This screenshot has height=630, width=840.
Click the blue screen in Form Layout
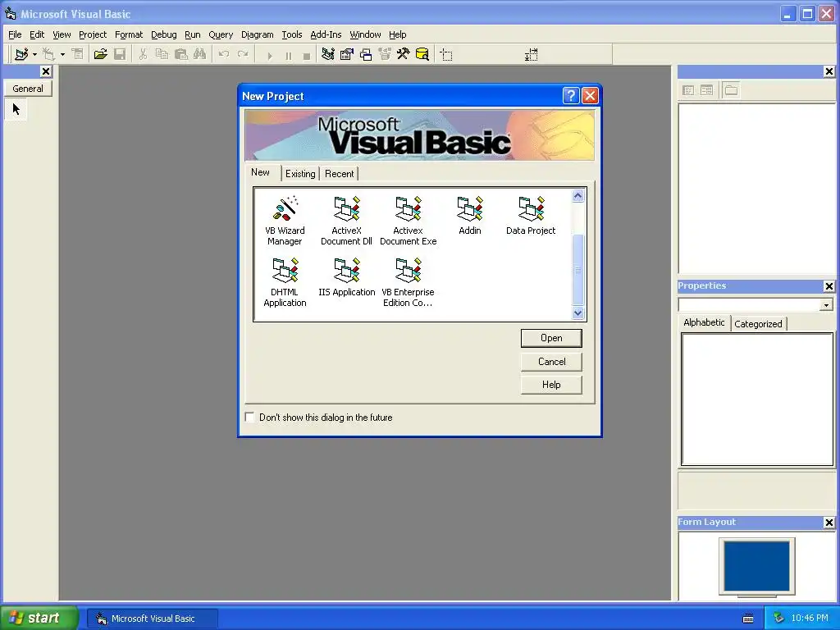pyautogui.click(x=757, y=566)
